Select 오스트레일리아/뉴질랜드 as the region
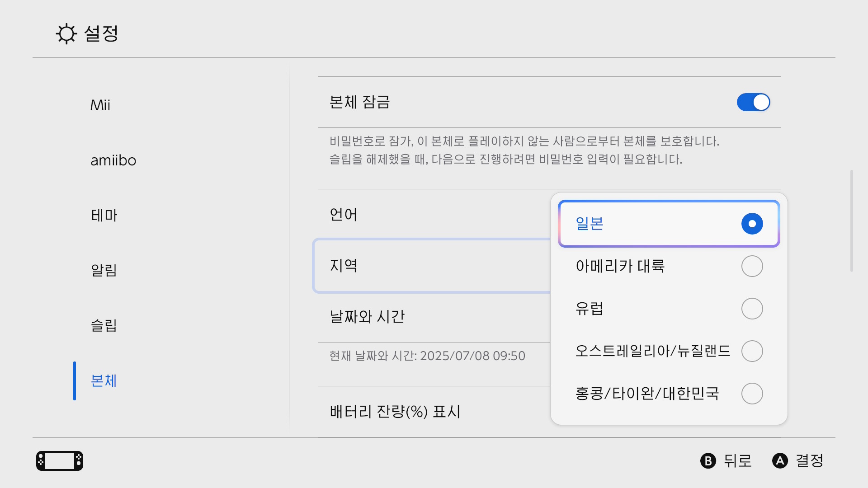 tap(668, 351)
